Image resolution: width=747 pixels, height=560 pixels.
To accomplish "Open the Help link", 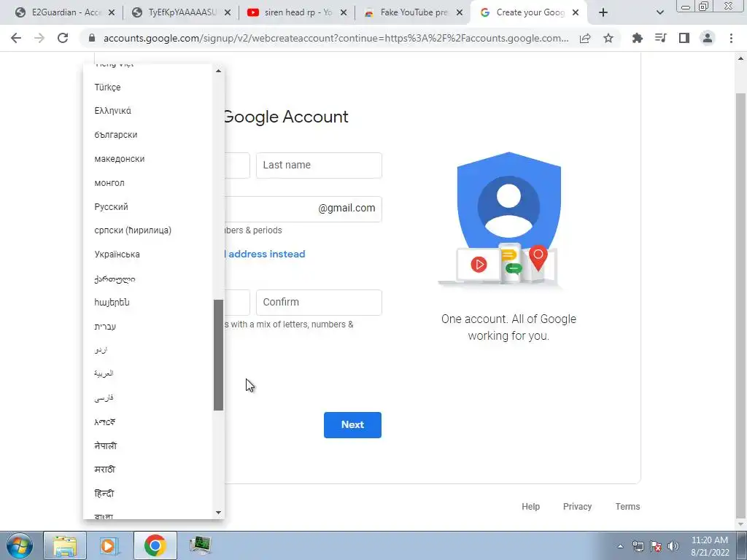I will click(x=531, y=507).
